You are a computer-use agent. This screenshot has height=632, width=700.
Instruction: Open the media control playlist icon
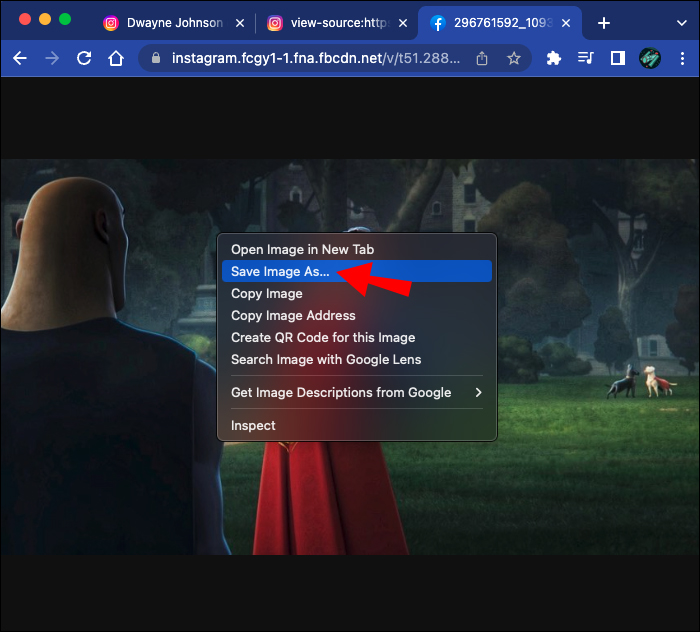pos(585,58)
